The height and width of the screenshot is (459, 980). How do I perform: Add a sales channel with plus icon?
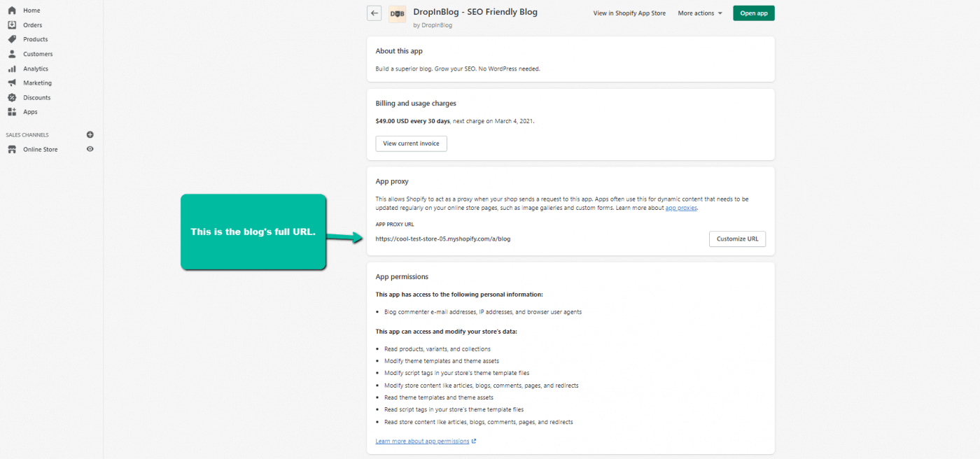(90, 134)
